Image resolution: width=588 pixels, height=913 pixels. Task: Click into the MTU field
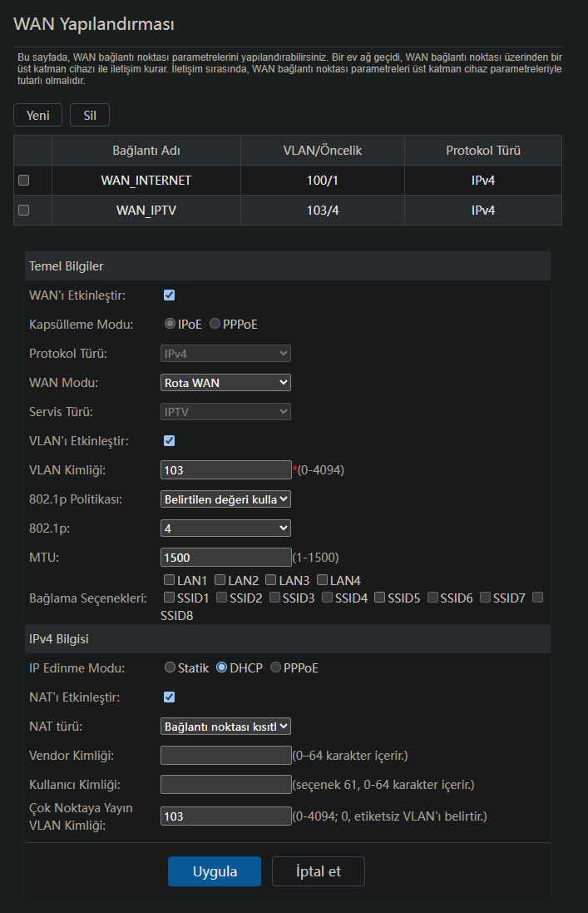pos(225,558)
